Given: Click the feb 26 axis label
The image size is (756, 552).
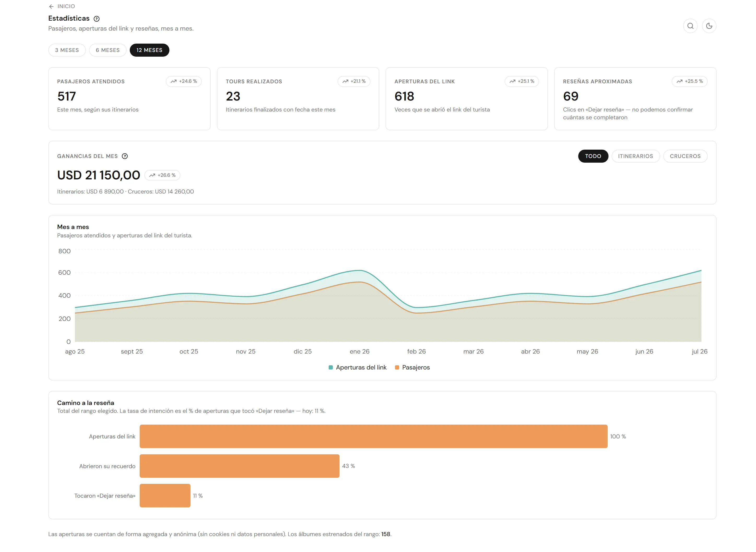Looking at the screenshot, I should click(416, 351).
